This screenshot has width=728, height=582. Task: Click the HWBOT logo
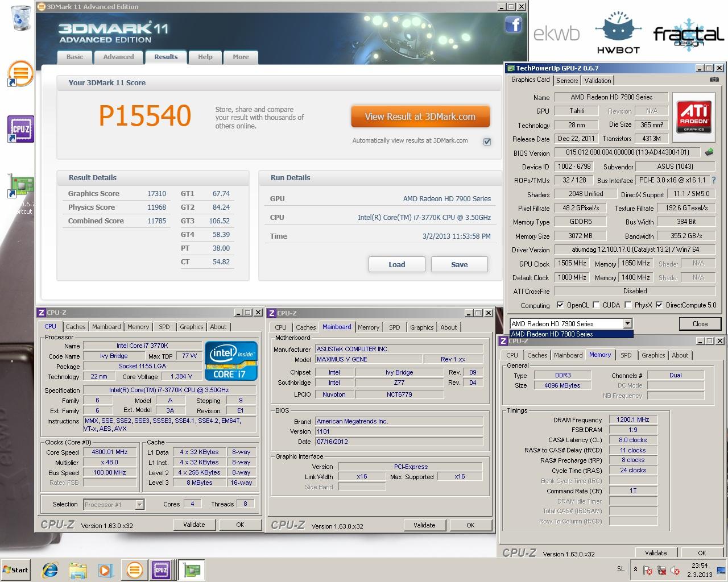pyautogui.click(x=617, y=32)
